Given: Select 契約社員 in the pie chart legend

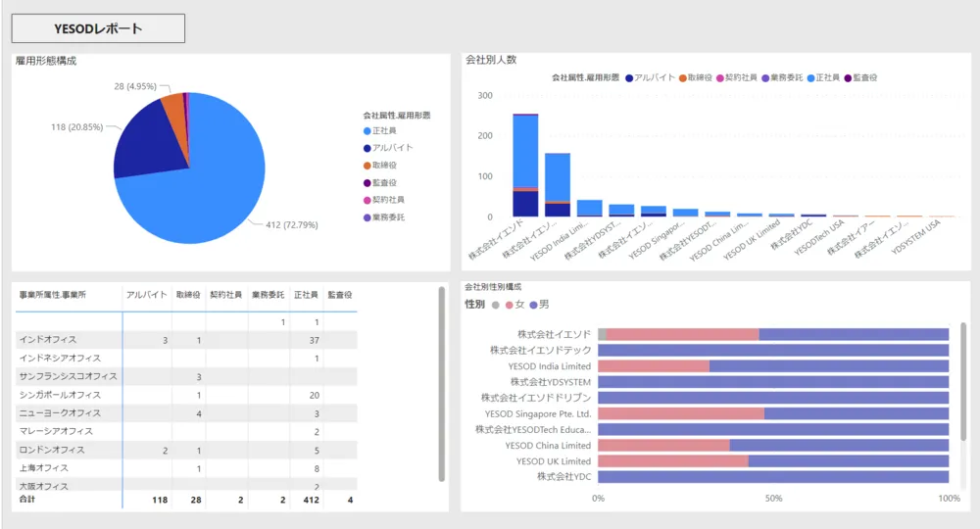Looking at the screenshot, I should pyautogui.click(x=384, y=200).
